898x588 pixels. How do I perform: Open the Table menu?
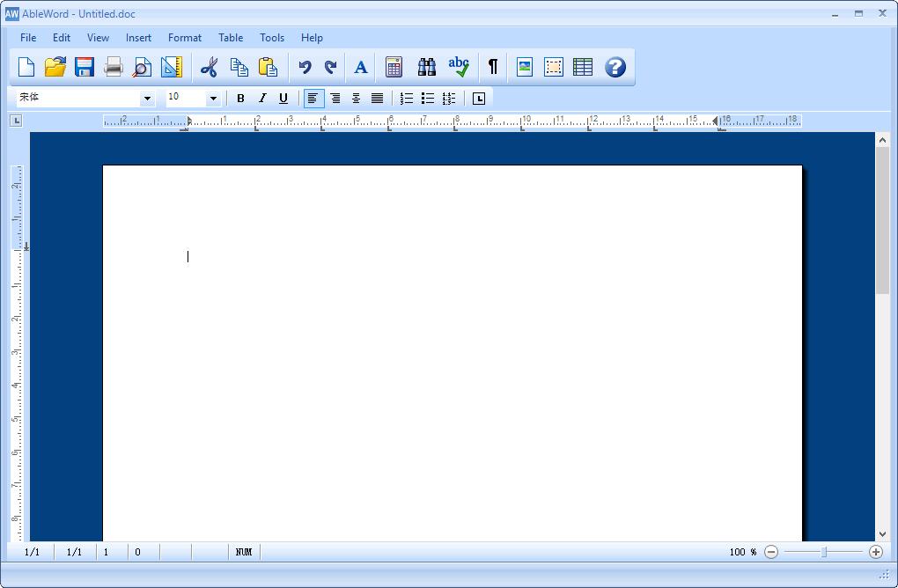(x=231, y=38)
